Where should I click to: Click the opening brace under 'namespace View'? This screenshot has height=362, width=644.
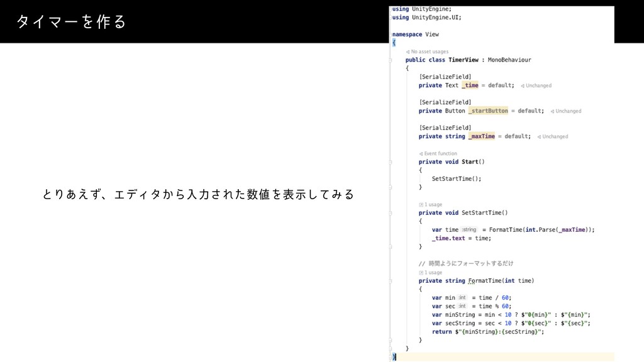pos(394,43)
